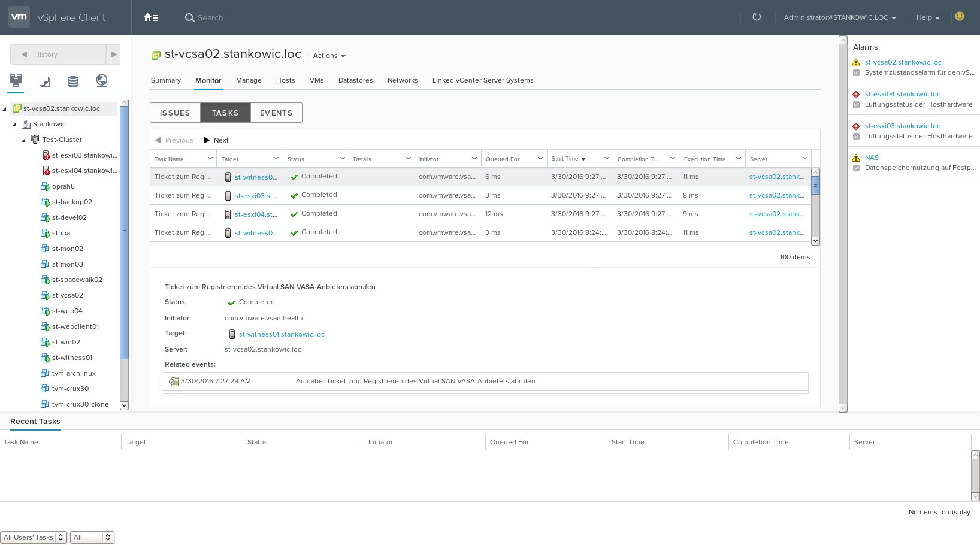Open Linked vCenter Server Systems tab
The height and width of the screenshot is (545, 980).
coord(483,80)
